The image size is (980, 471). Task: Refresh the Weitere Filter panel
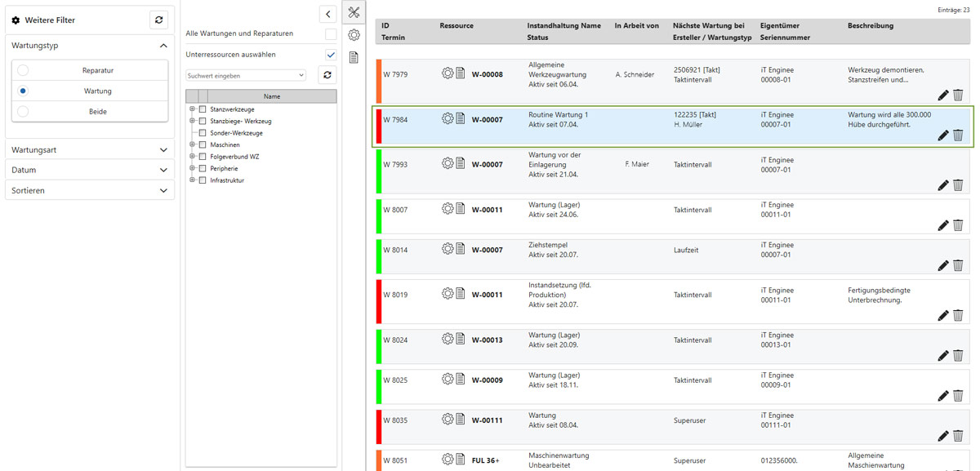pyautogui.click(x=159, y=20)
